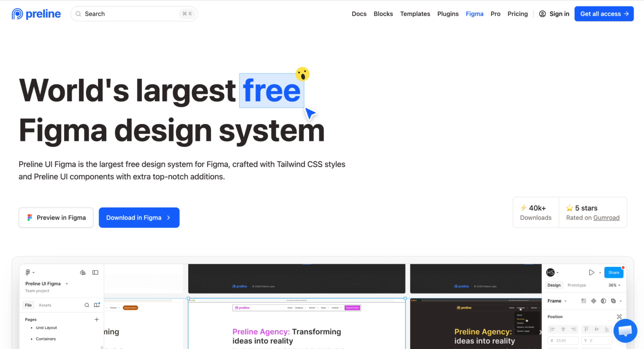Click the search icon in the Figma File panel

(x=87, y=305)
